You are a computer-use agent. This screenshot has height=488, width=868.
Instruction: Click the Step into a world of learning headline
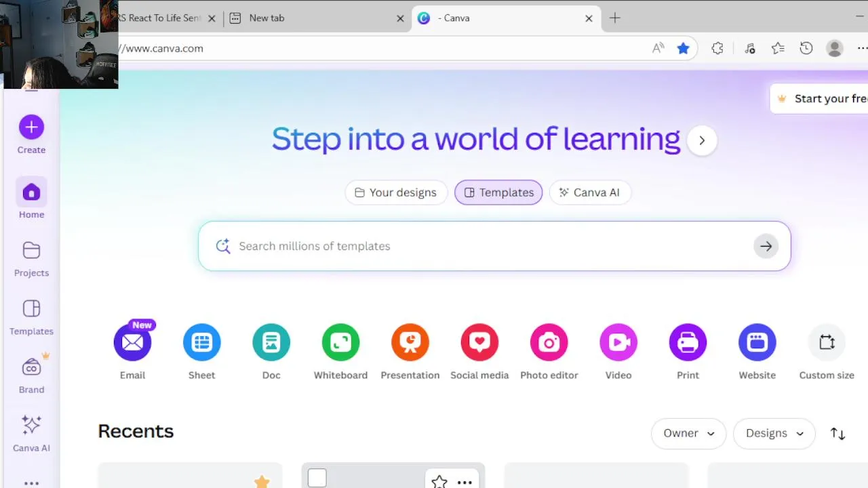tap(476, 139)
